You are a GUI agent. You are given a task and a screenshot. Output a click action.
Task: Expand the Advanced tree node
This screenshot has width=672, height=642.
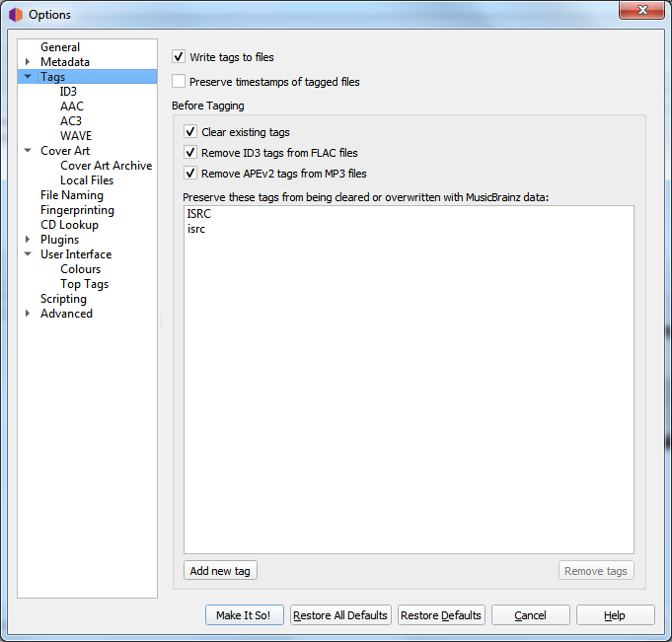click(28, 313)
